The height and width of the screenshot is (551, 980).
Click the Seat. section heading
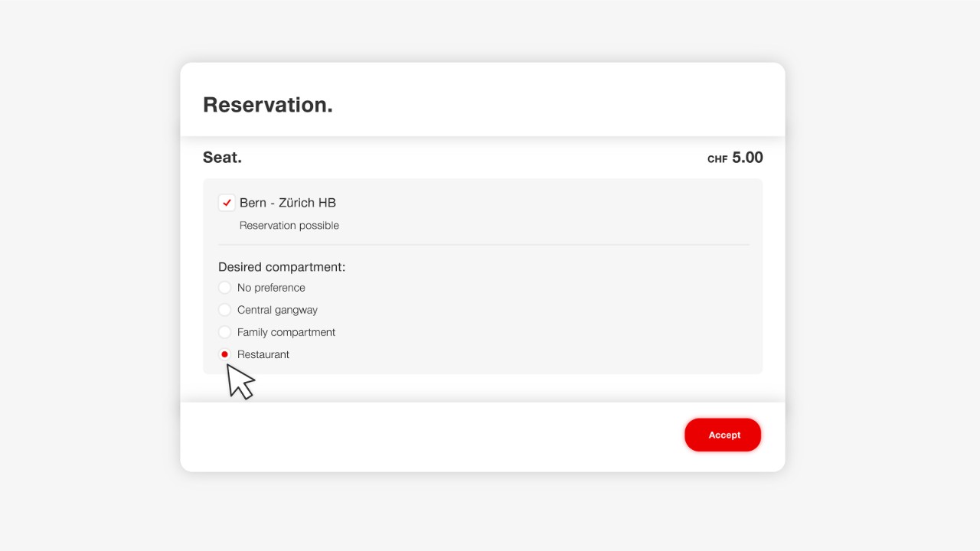[x=221, y=157]
